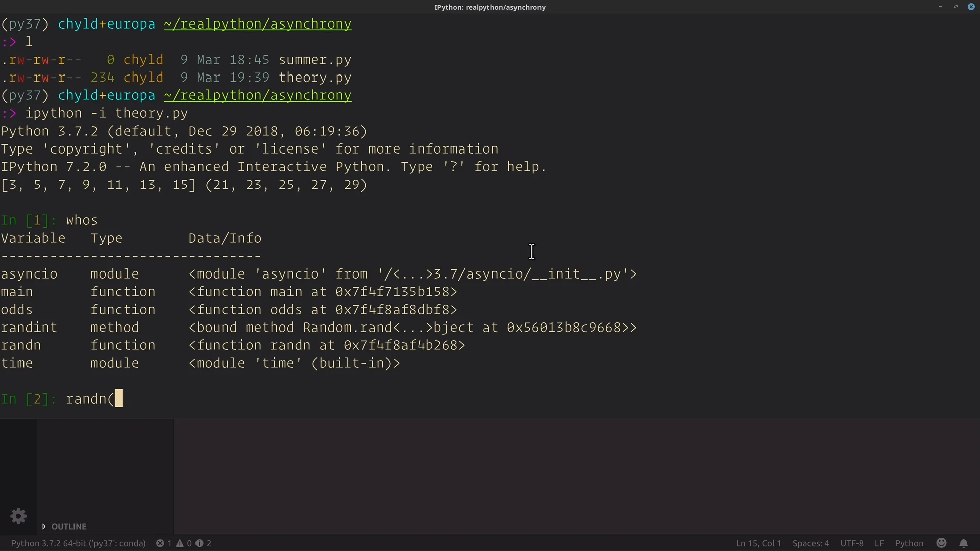
Task: Click the theory.py filename in the file listing
Action: (314, 78)
